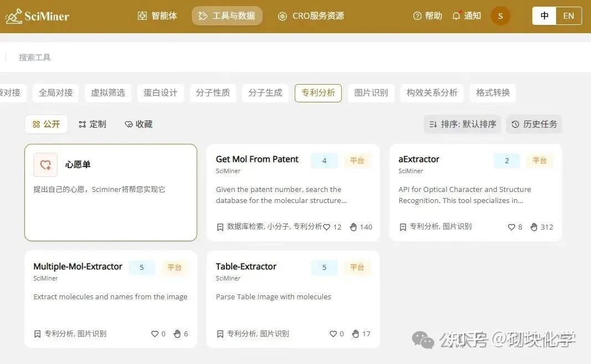This screenshot has height=364, width=591.
Task: Open the 历史任务 panel
Action: 534,124
